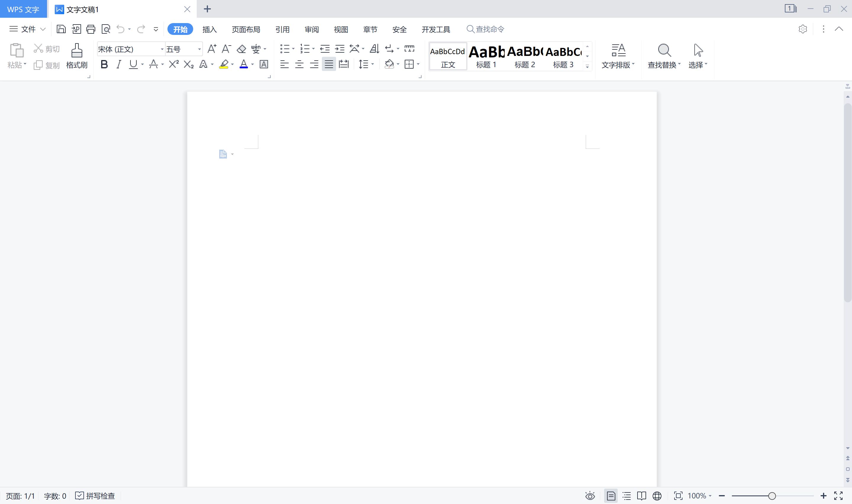This screenshot has width=852, height=504.
Task: Click the Export to PDF icon
Action: 76,29
